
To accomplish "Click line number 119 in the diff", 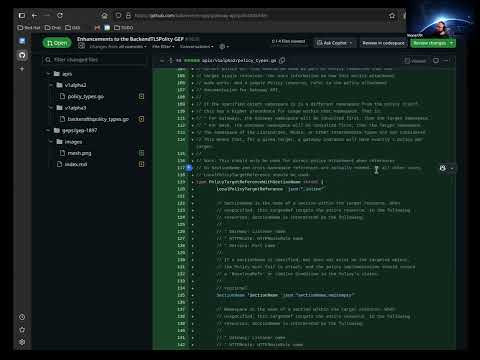I will 181,182.
